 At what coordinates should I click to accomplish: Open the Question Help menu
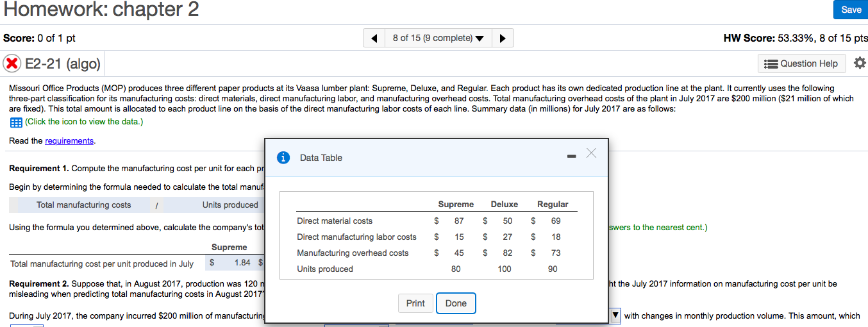[802, 63]
